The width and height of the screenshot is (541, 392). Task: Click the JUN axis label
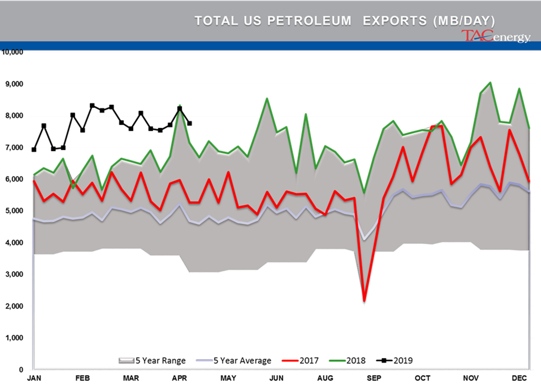(276, 378)
